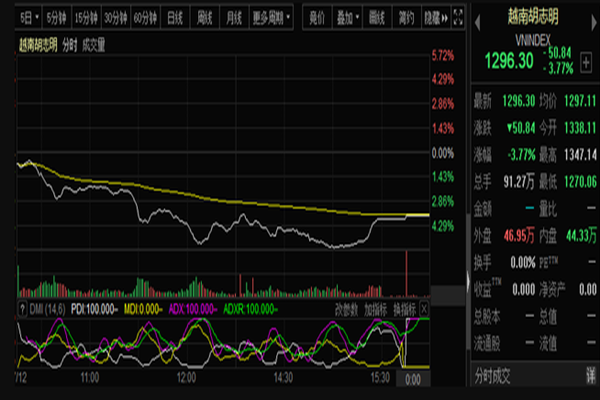Viewport: 600px width, 400px height.
Task: Toggle the 成交量 volume view label
Action: (x=92, y=44)
